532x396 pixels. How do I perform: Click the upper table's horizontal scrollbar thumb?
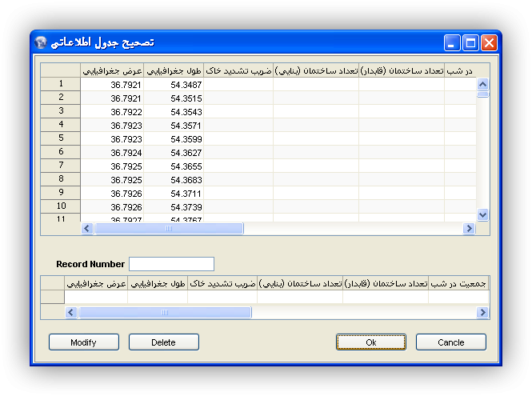(168, 229)
